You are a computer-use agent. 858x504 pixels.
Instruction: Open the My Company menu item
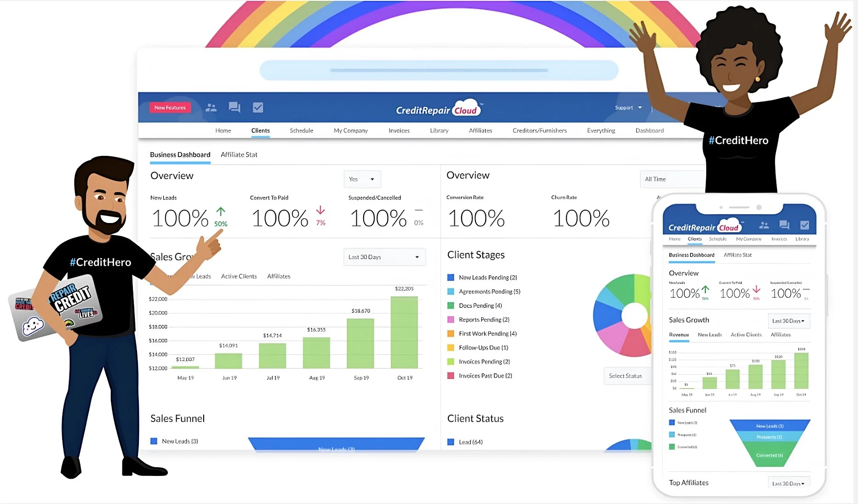(x=351, y=131)
